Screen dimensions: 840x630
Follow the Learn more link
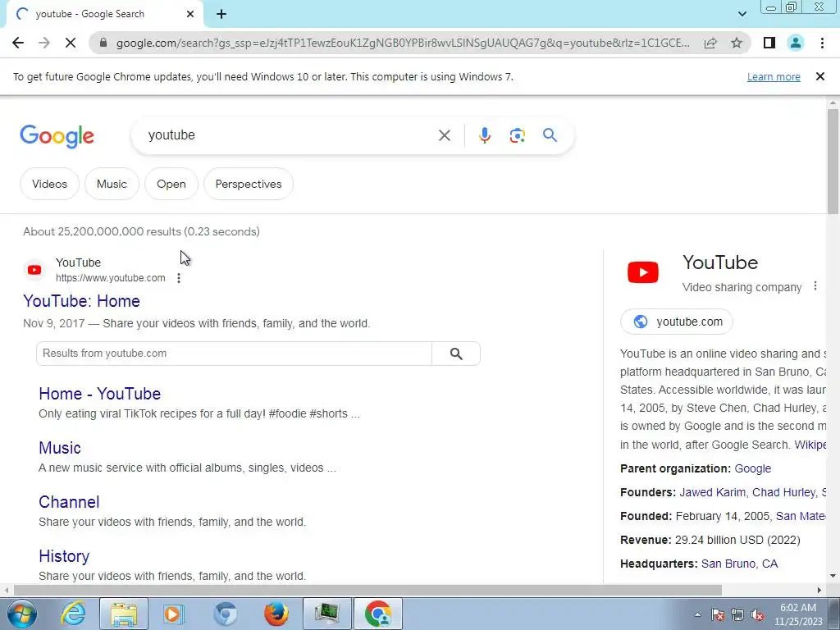[774, 76]
